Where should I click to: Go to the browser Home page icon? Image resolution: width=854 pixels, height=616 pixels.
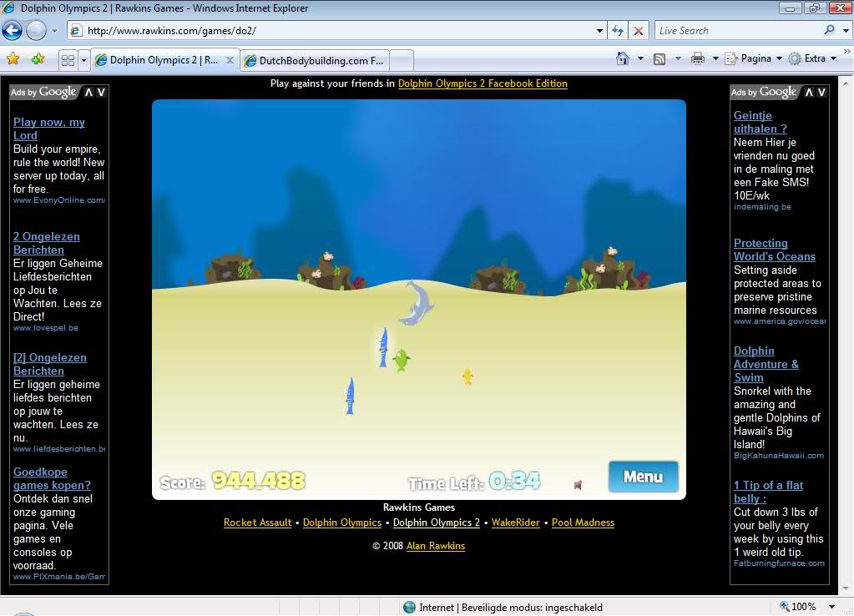622,58
